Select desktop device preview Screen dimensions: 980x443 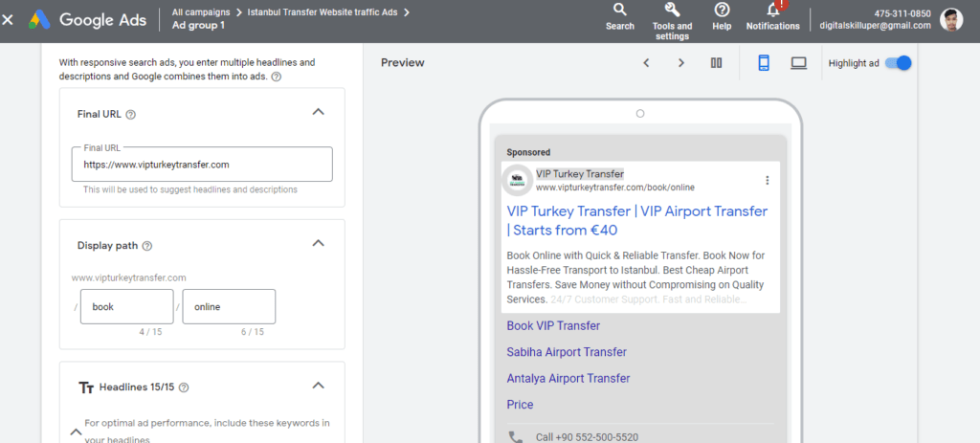798,63
